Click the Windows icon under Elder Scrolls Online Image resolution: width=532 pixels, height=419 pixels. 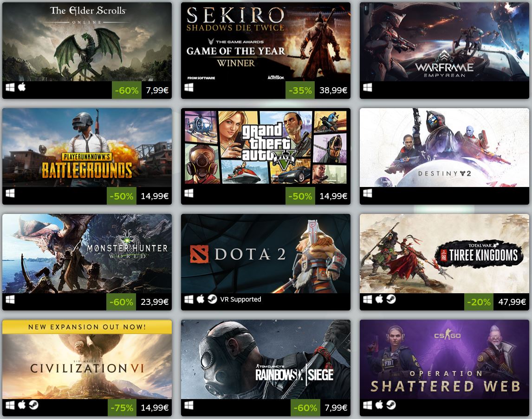point(10,87)
